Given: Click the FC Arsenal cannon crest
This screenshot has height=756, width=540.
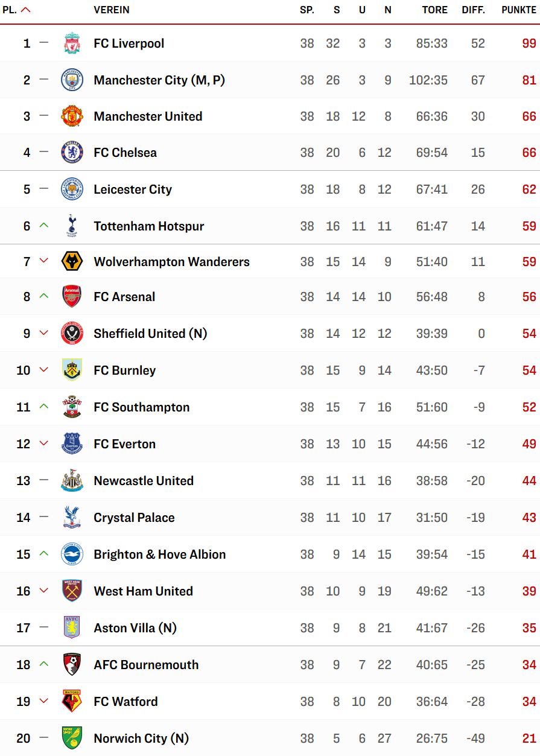Looking at the screenshot, I should point(72,297).
